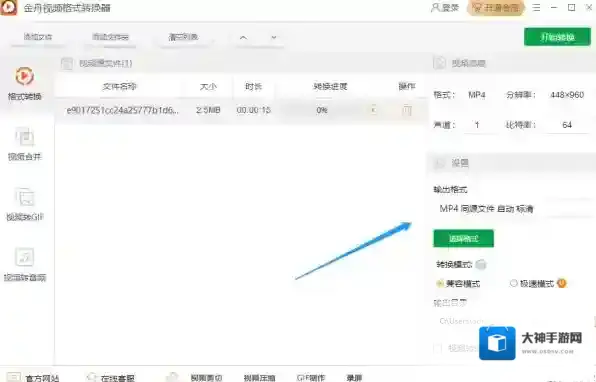The image size is (596, 382).
Task: Click the 开通会员 membership button
Action: click(496, 8)
